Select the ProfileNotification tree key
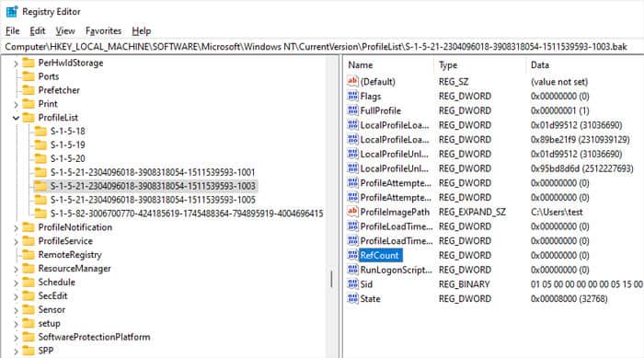The width and height of the screenshot is (644, 358). [75, 227]
